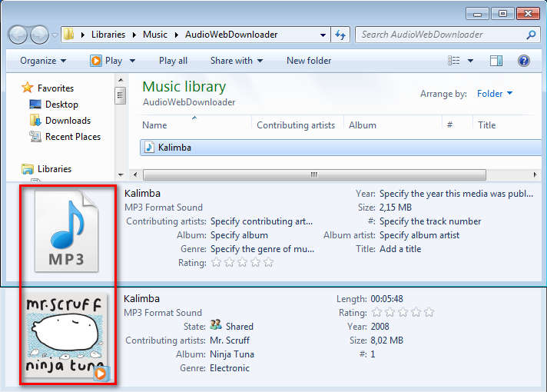Set lower Kalimba rating to five stars
The image size is (547, 392).
[429, 312]
